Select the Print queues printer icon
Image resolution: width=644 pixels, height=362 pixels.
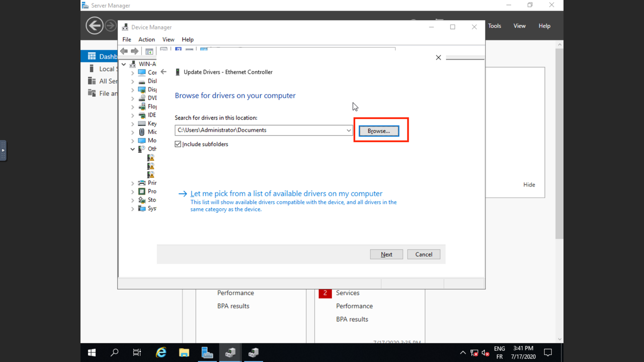click(142, 183)
